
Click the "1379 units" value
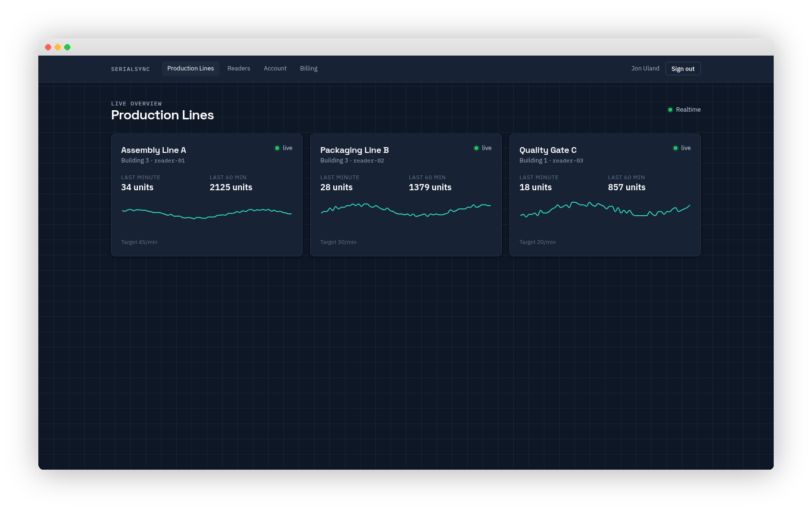click(430, 187)
